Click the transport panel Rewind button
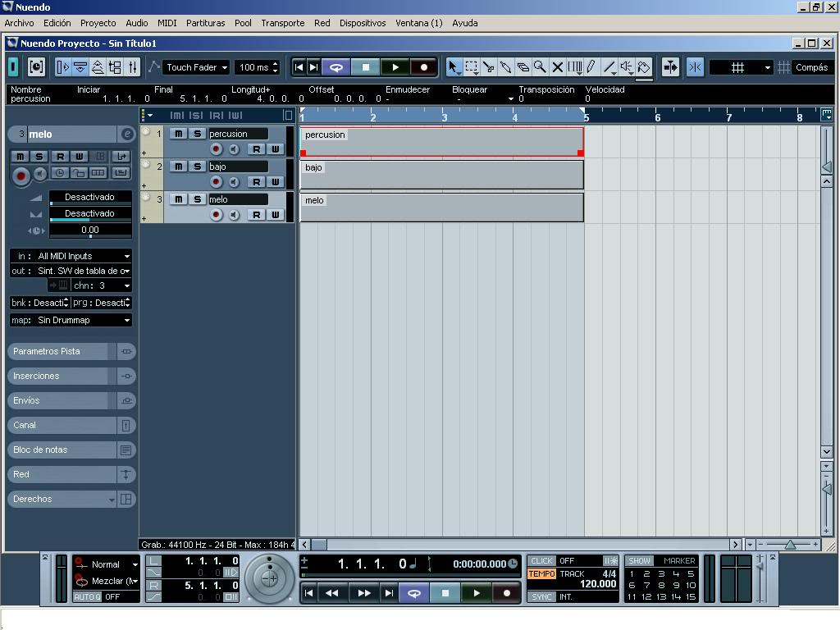This screenshot has height=630, width=840. coord(332,593)
